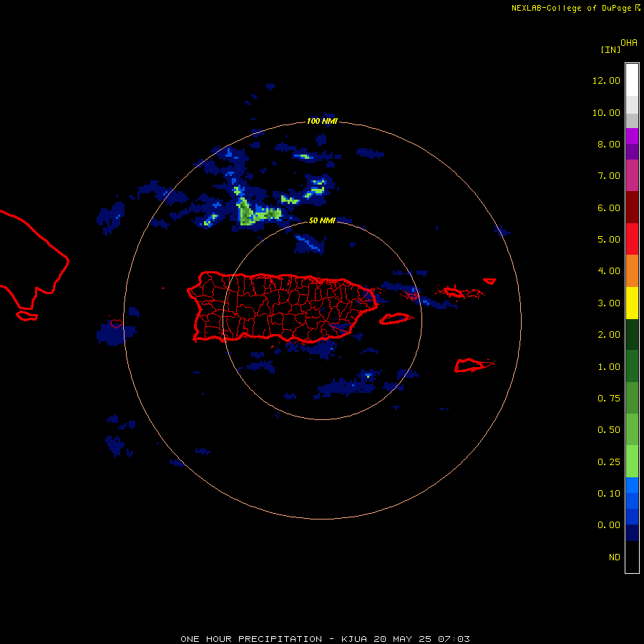The width and height of the screenshot is (644, 644).
Task: Click the OHA product label
Action: click(629, 43)
